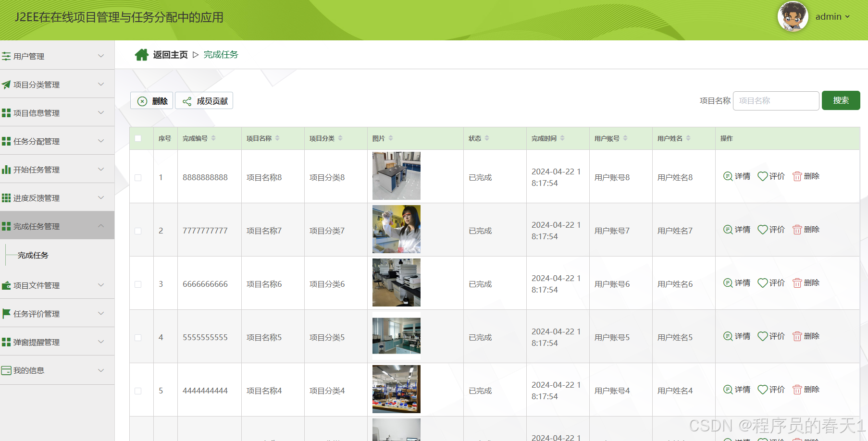Click sort arrows on 项目名称 column
This screenshot has height=441, width=868.
[277, 138]
